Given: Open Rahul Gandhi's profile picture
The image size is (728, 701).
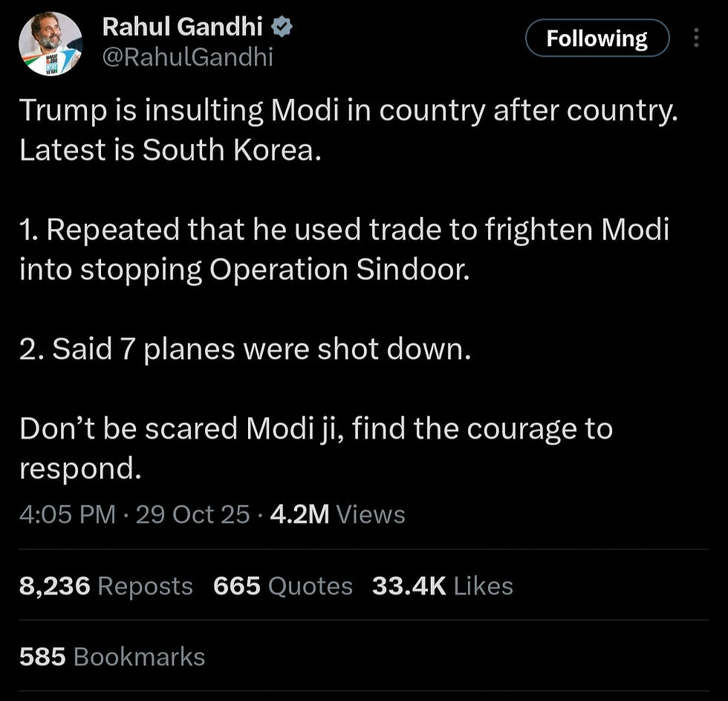Looking at the screenshot, I should (51, 43).
